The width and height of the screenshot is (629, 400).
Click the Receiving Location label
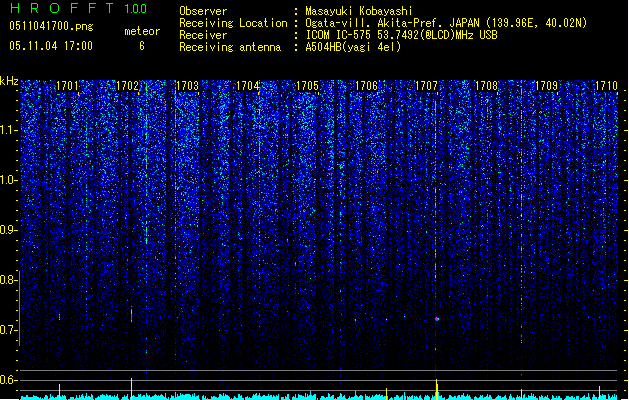(x=233, y=23)
